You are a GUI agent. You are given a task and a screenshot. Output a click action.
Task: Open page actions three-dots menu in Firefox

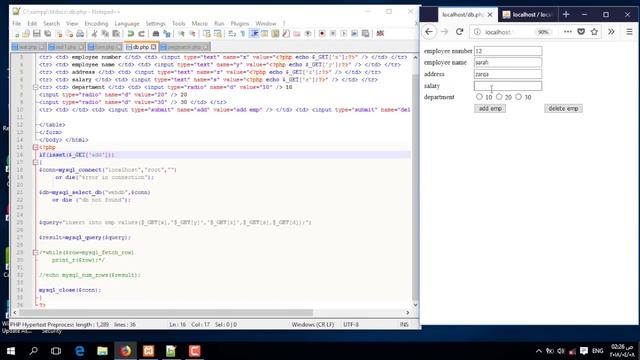tap(568, 32)
